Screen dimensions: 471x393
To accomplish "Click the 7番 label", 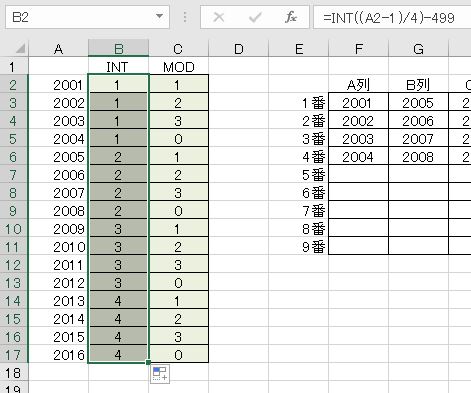I will (313, 211).
